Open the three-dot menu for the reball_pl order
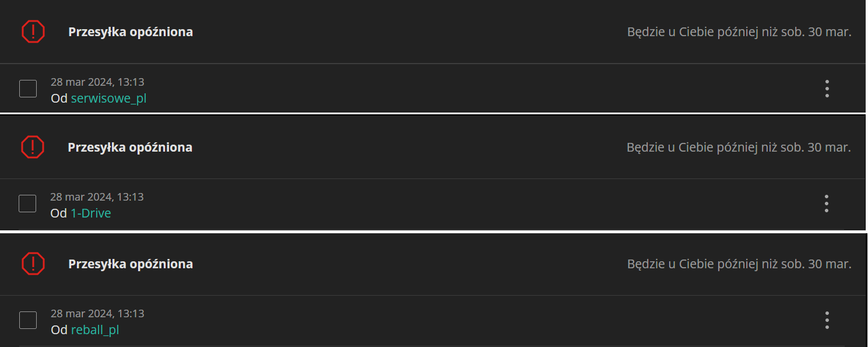Screen dimensions: 868x347 pyautogui.click(x=827, y=320)
